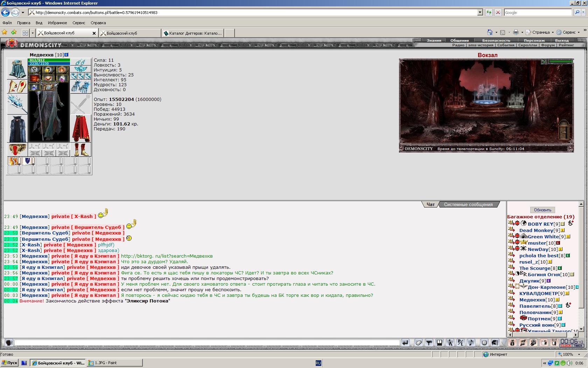The width and height of the screenshot is (588, 368).
Task: Open the Избранное menu
Action: point(57,23)
